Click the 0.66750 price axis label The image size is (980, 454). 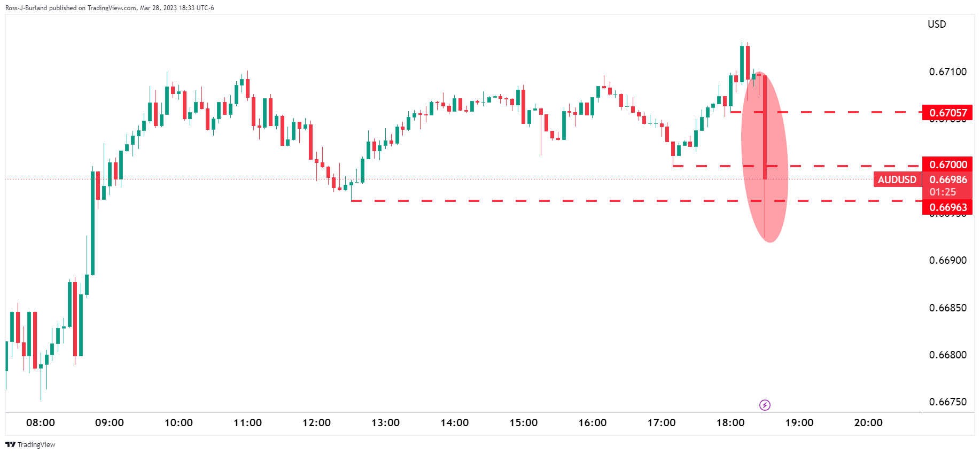pos(947,402)
